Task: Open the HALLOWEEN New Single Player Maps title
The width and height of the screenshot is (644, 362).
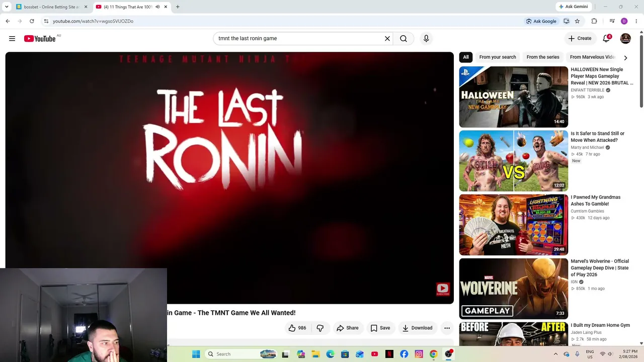Action: (x=602, y=76)
